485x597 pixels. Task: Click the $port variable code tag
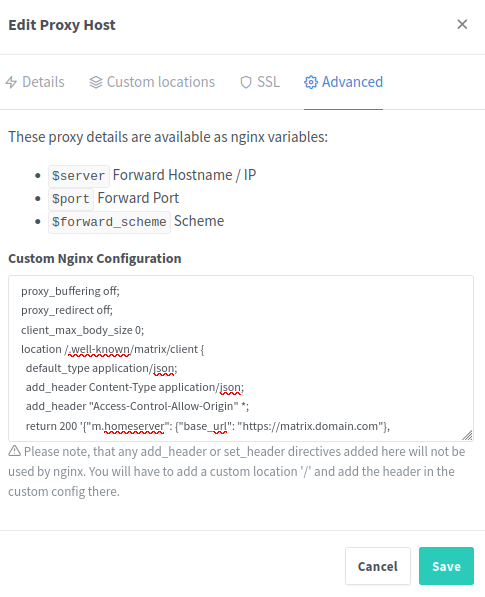(71, 199)
